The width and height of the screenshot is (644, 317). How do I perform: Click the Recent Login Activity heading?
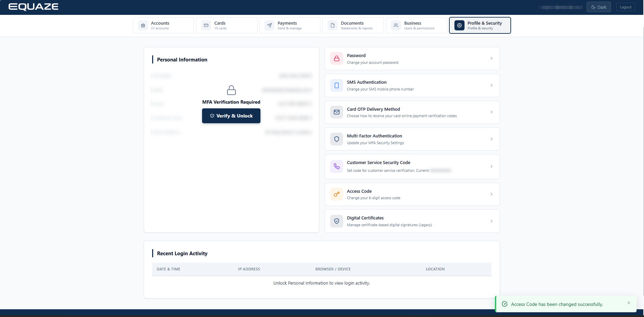[x=182, y=254]
